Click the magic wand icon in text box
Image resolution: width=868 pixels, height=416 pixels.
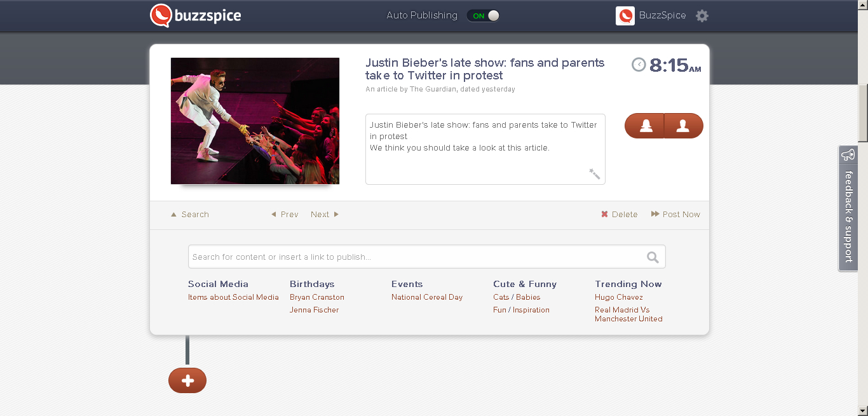[x=595, y=173]
